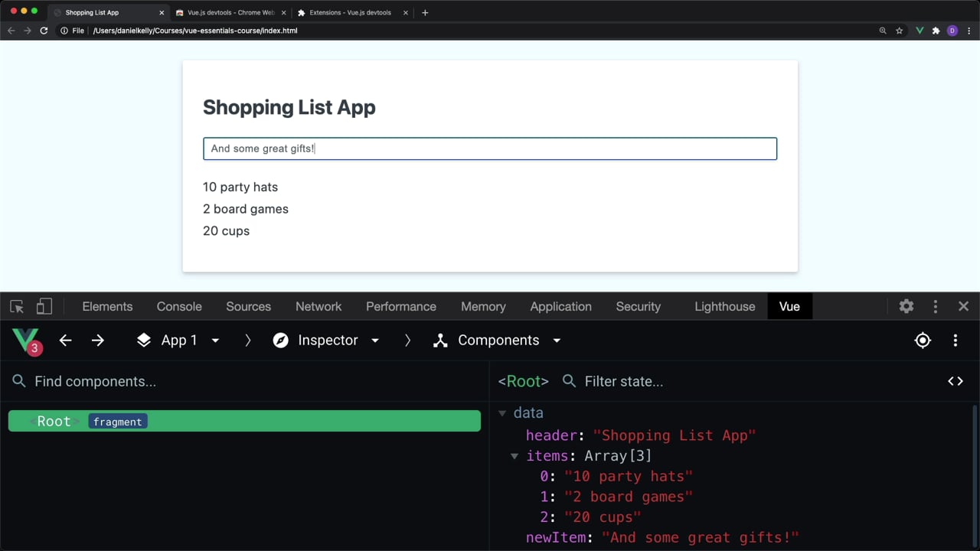Screen dimensions: 980x551
Task: Collapse the items Array[3] entry
Action: pos(514,456)
